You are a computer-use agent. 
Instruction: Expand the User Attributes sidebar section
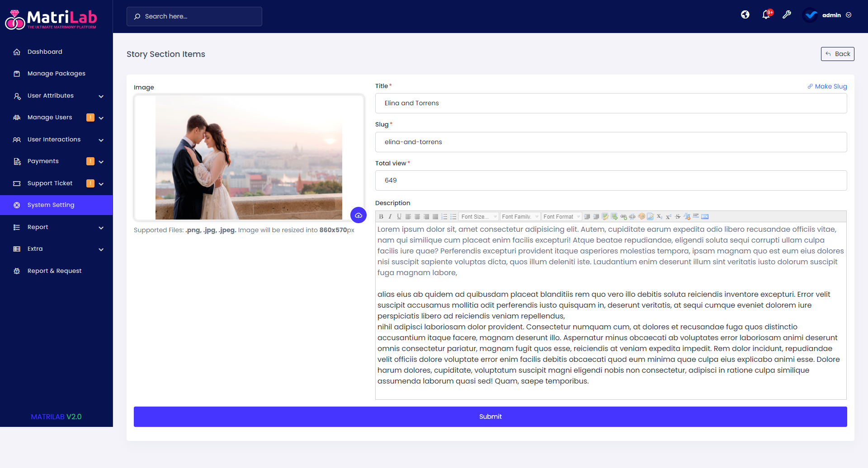coord(57,96)
